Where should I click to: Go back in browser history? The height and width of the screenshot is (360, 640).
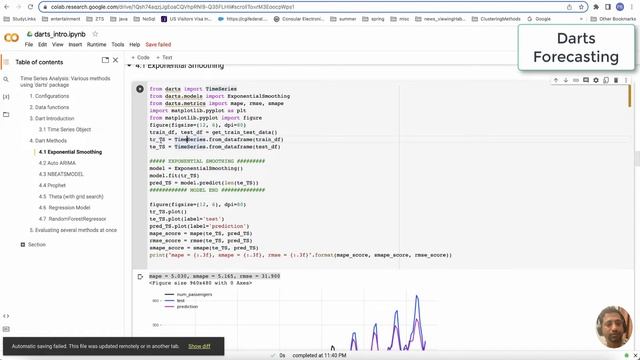[7, 7]
